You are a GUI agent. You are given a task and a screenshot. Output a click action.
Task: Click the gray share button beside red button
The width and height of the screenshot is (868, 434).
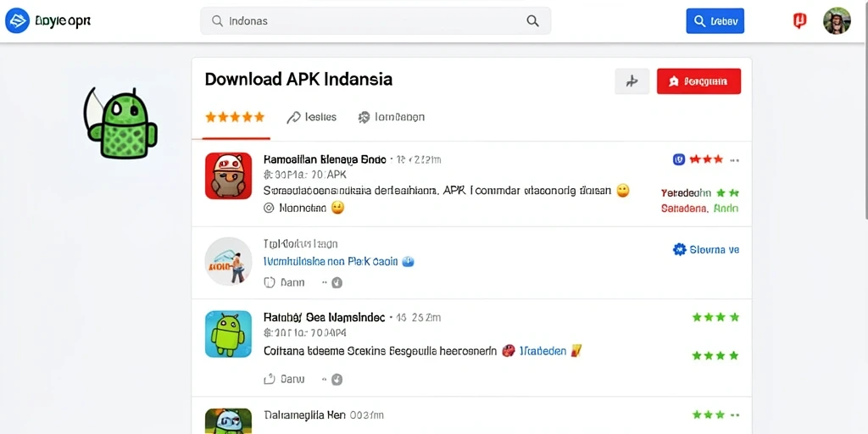coord(632,81)
